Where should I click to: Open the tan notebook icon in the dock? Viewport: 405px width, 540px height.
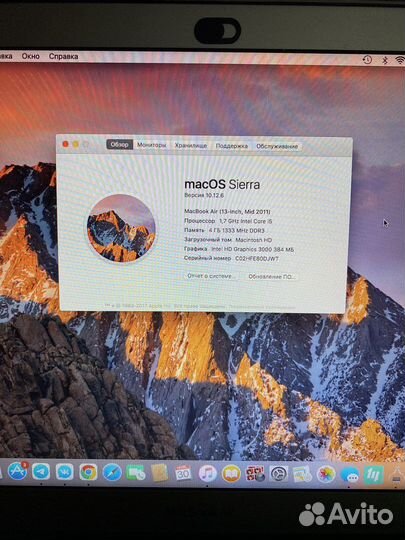pos(159,473)
